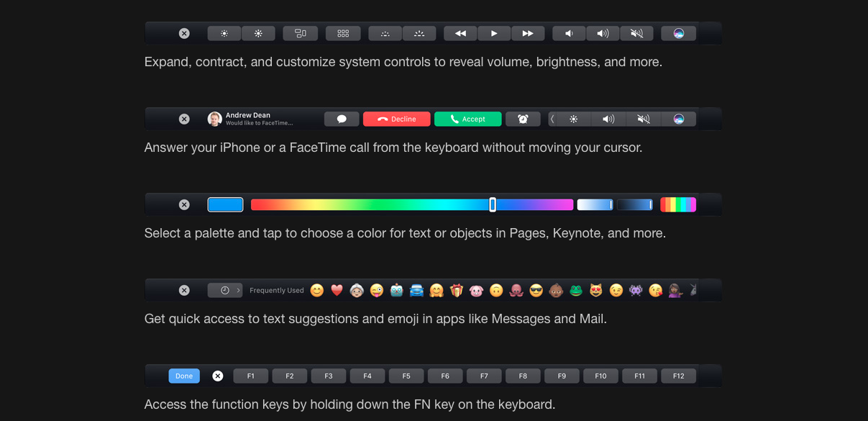Image resolution: width=868 pixels, height=421 pixels.
Task: Insert the kissing face emoji
Action: point(655,290)
